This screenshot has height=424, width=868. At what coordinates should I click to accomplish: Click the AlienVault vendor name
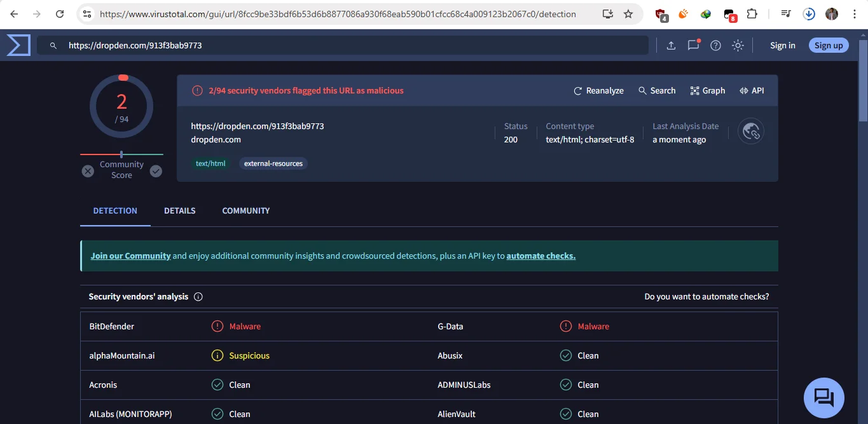[x=457, y=414]
